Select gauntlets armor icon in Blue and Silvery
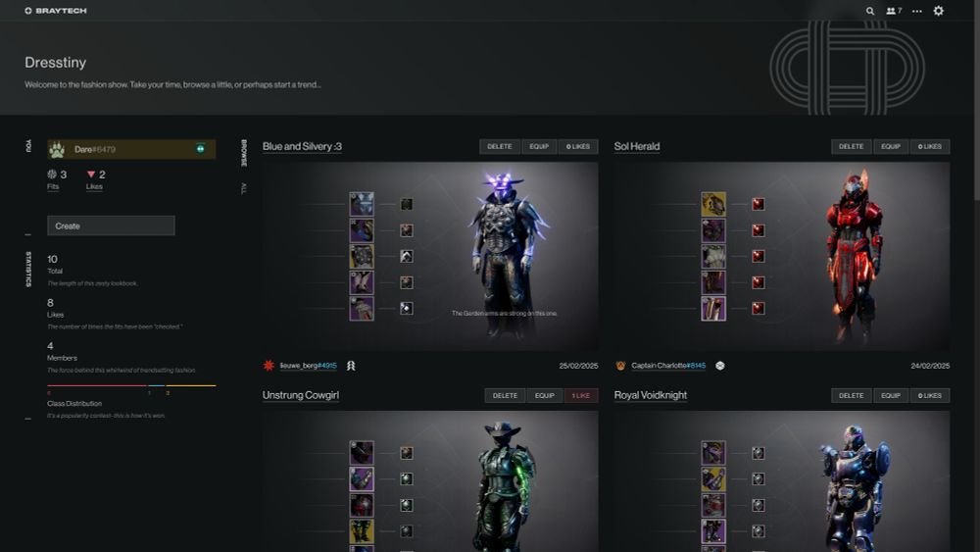980x552 pixels. click(362, 230)
